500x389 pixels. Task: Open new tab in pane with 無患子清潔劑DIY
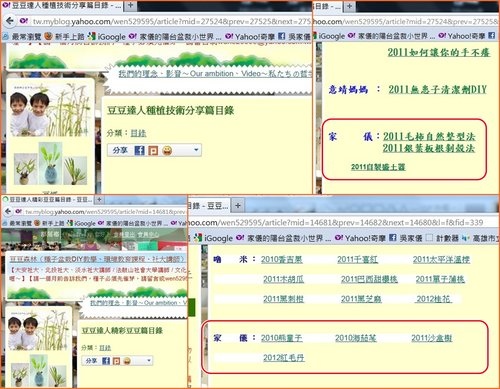click(x=349, y=5)
